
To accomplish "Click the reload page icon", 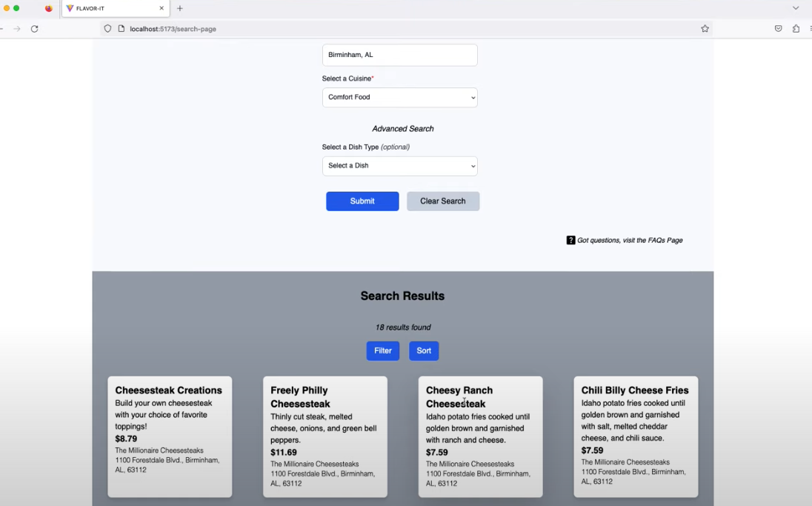I will tap(35, 29).
